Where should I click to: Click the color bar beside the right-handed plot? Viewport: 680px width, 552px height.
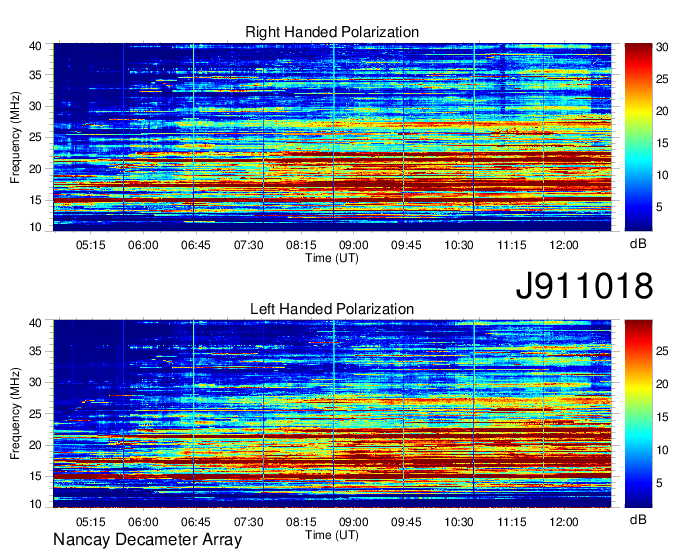click(638, 137)
